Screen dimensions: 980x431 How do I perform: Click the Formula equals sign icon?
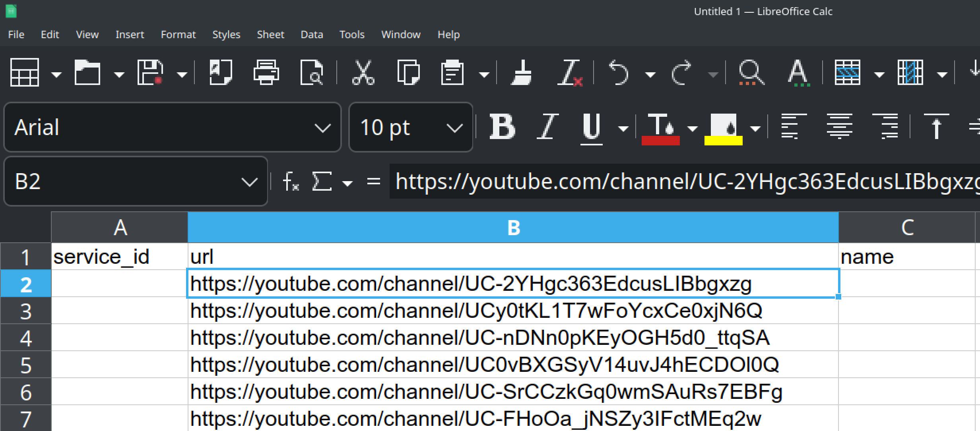(373, 182)
